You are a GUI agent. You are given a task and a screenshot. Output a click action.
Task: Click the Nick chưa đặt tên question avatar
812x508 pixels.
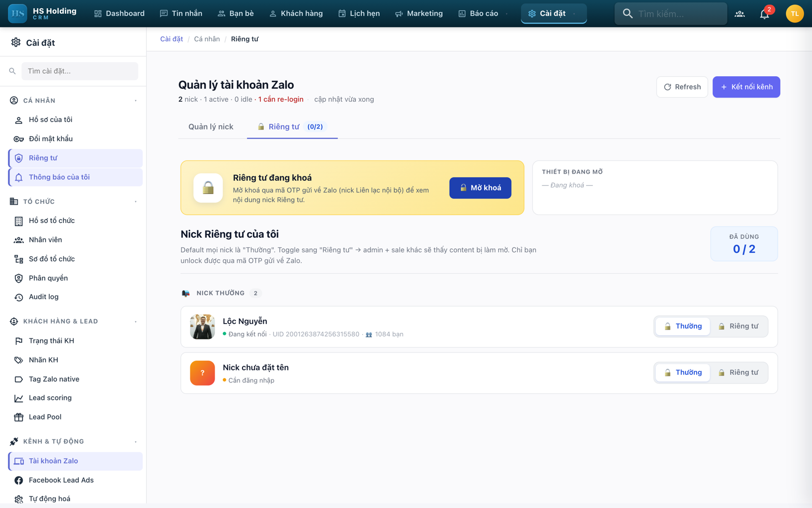click(202, 373)
